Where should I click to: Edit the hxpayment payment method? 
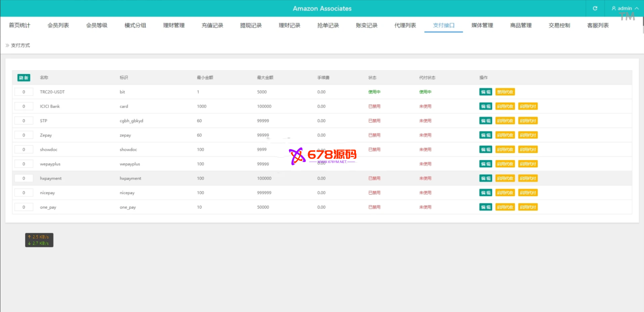(x=486, y=178)
